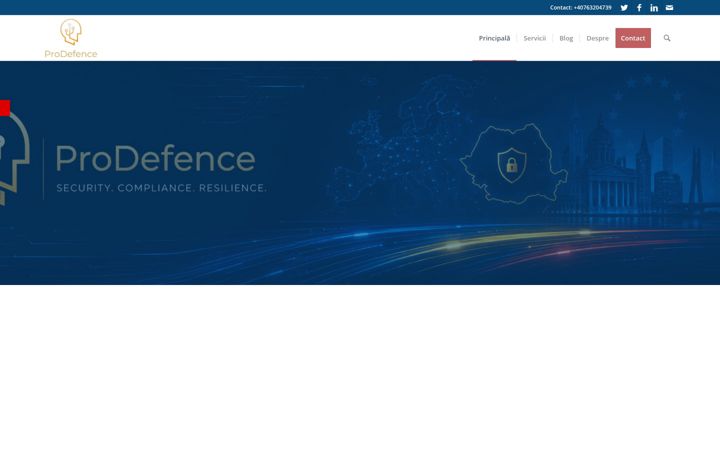The image size is (720, 450).
Task: Open the Servicii menu item
Action: (x=534, y=38)
